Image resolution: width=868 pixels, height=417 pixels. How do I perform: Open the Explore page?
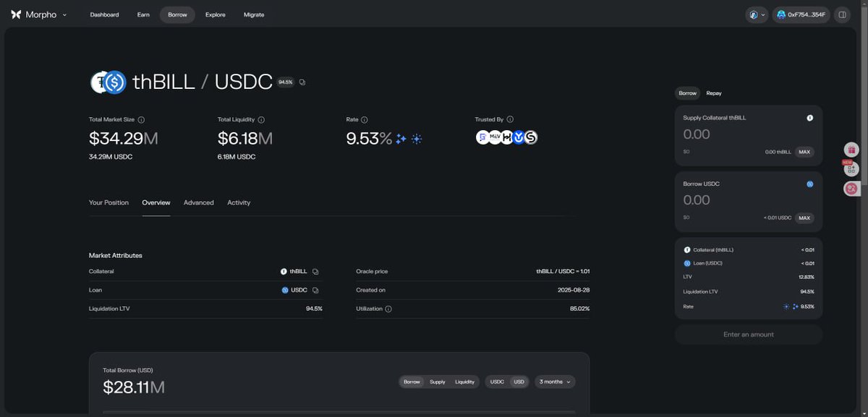215,14
